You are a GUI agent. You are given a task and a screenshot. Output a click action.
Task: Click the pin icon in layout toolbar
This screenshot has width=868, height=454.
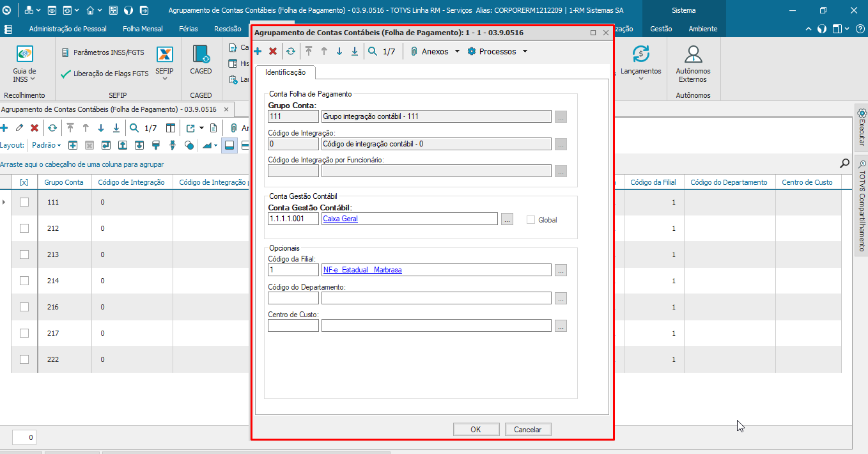(x=173, y=145)
